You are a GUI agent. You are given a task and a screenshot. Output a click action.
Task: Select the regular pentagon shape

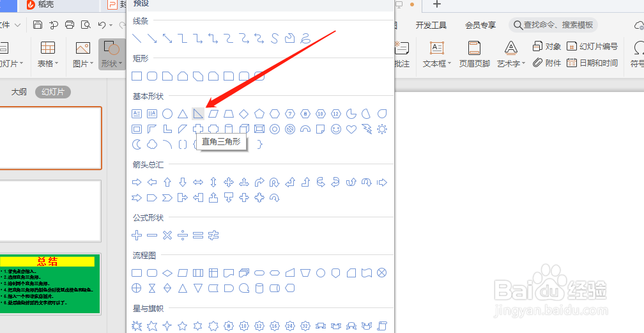(x=259, y=114)
